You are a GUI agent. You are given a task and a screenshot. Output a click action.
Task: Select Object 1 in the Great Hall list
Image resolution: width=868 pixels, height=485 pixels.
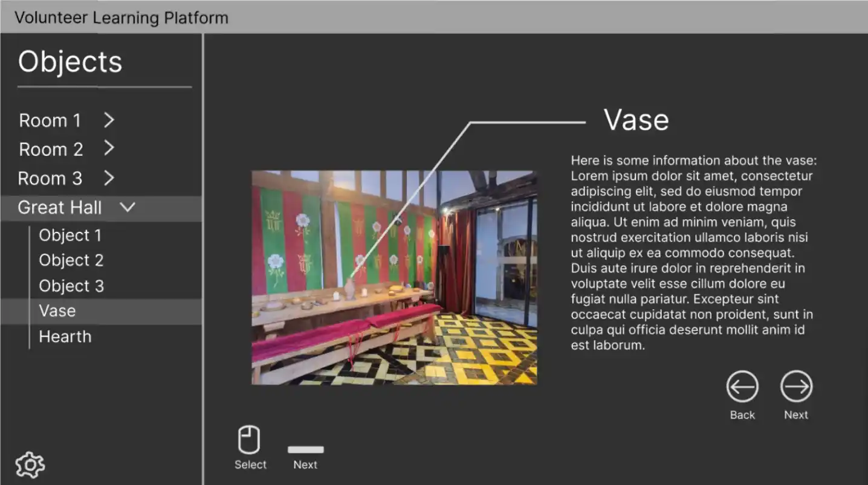click(70, 235)
